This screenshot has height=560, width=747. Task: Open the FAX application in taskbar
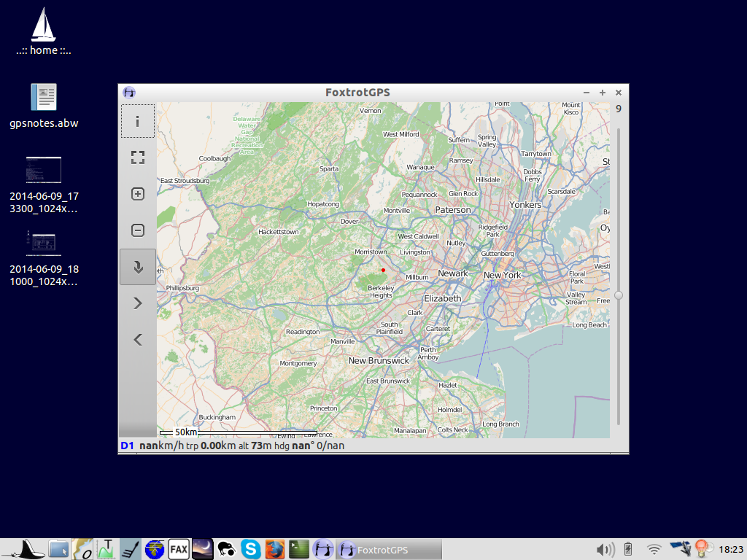[179, 549]
